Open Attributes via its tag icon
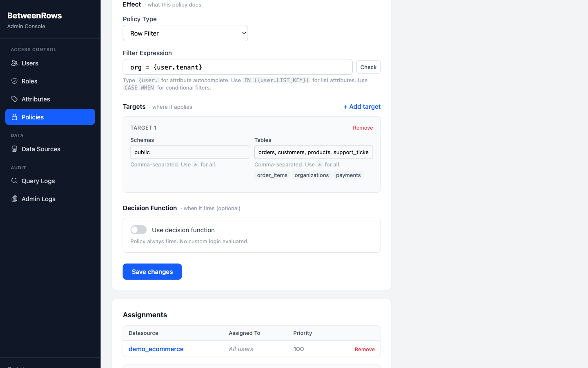 [x=14, y=99]
